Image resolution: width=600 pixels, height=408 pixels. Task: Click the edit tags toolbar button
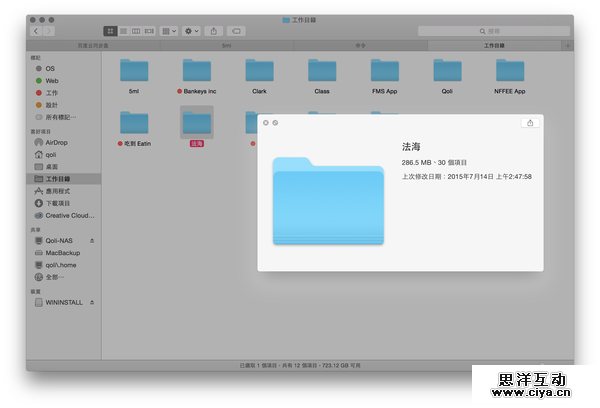(236, 31)
